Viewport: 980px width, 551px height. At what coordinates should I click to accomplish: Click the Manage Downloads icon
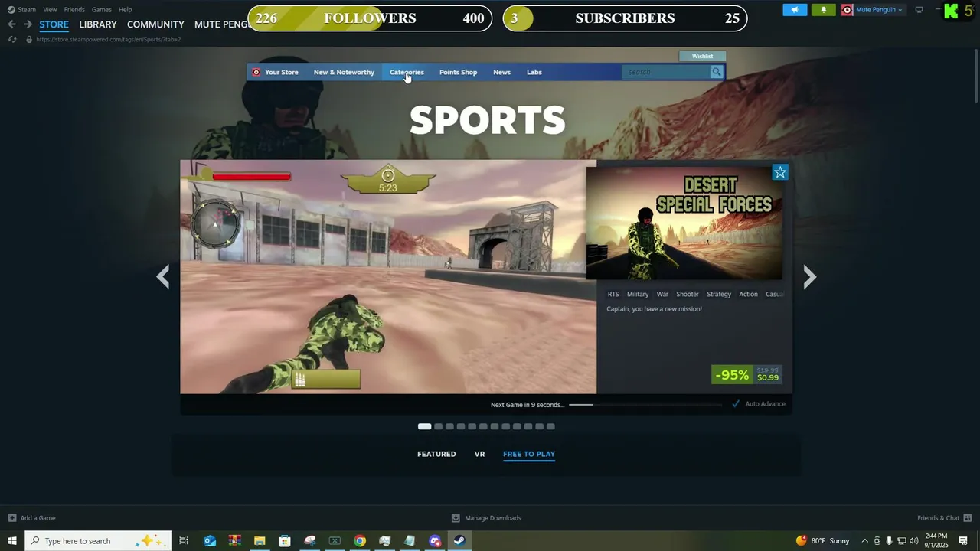pyautogui.click(x=456, y=518)
